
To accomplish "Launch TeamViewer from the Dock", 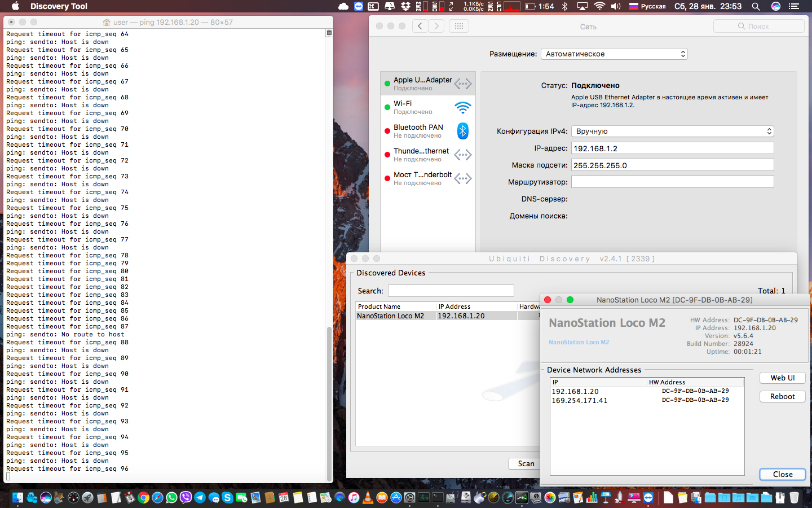I will (648, 497).
